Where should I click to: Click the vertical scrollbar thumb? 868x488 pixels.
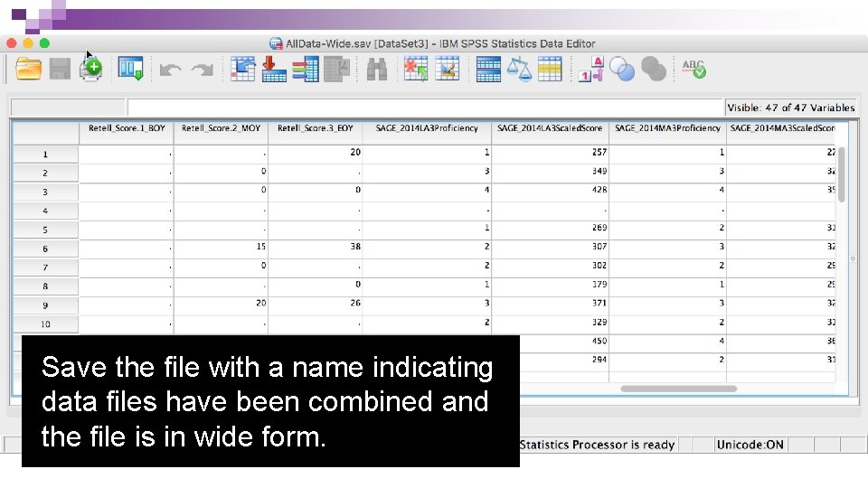pyautogui.click(x=842, y=174)
